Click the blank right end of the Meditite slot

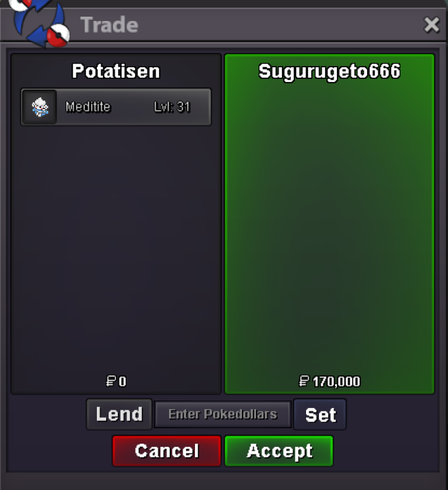click(201, 107)
